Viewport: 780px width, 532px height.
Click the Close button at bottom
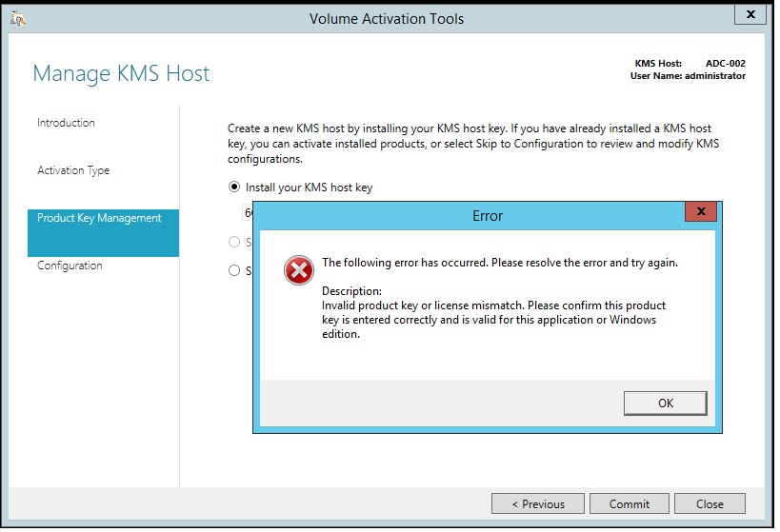(710, 503)
